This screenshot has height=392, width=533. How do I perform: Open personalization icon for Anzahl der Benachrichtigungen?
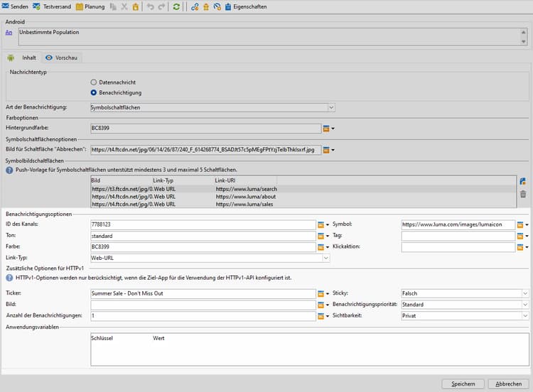coord(323,316)
